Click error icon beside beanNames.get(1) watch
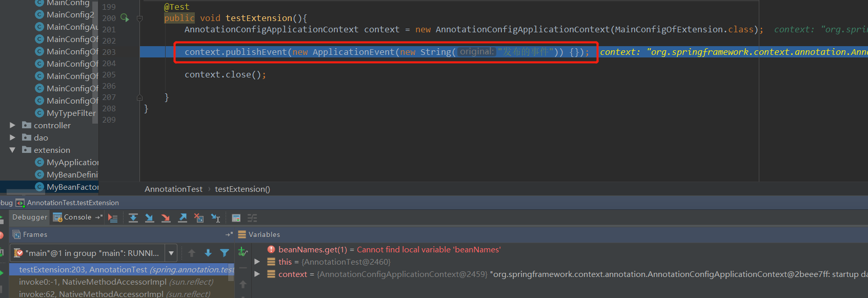Screen dimensions: 868x298 point(271,250)
